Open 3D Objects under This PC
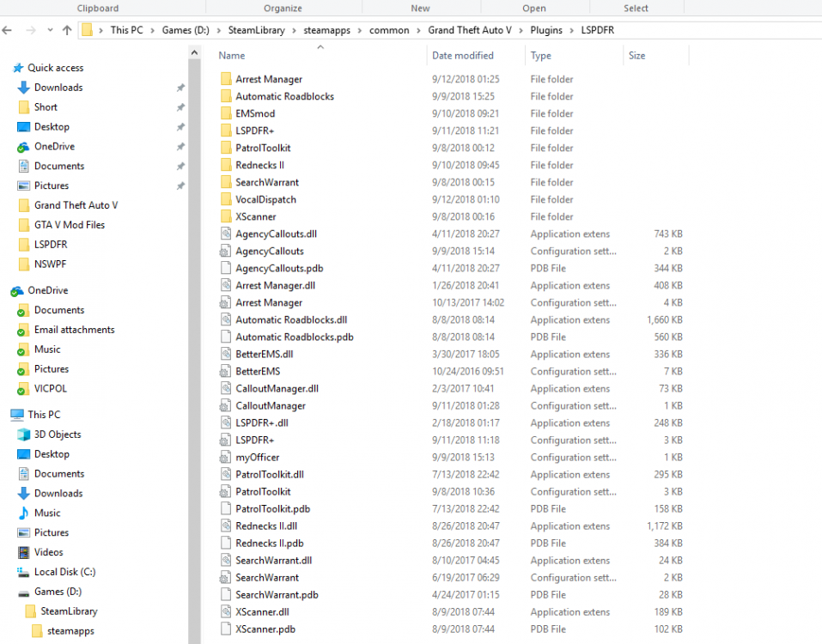The width and height of the screenshot is (822, 644). pos(58,434)
